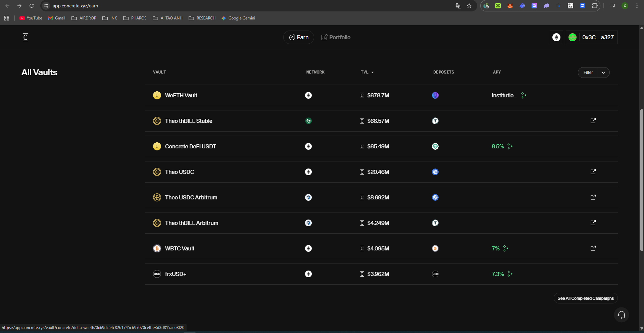Click Theo thBILL Arbitrum network icon

coord(308,223)
